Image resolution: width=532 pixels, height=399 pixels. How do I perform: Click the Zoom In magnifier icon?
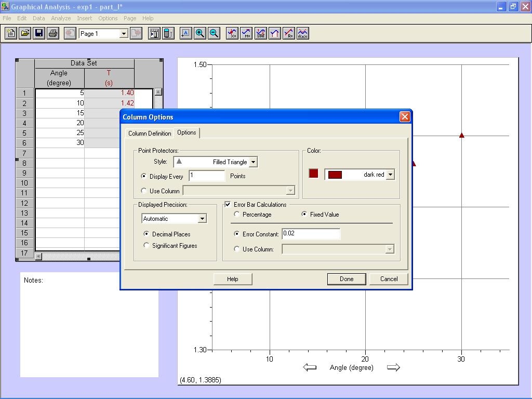[200, 34]
